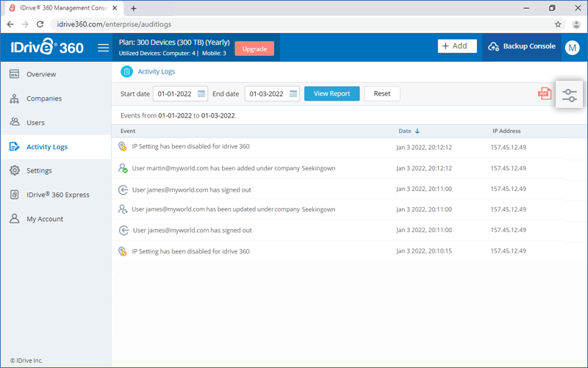Click the Activity Logs sidebar icon

pyautogui.click(x=14, y=146)
